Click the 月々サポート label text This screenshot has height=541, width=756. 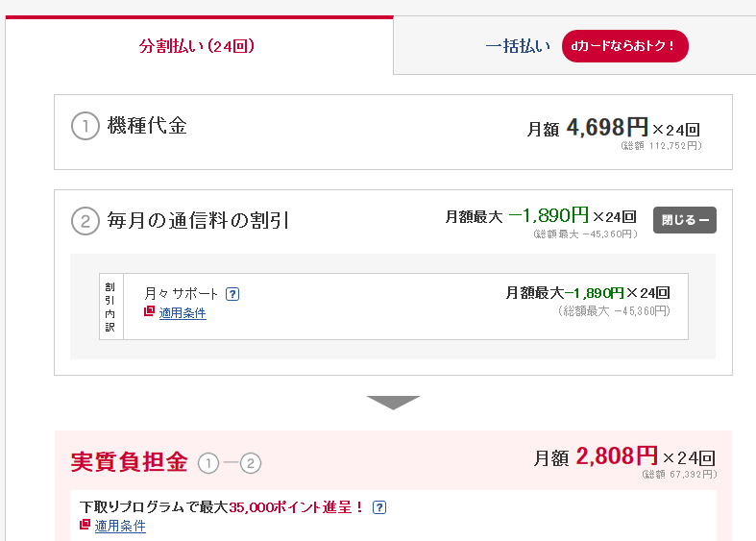(181, 294)
